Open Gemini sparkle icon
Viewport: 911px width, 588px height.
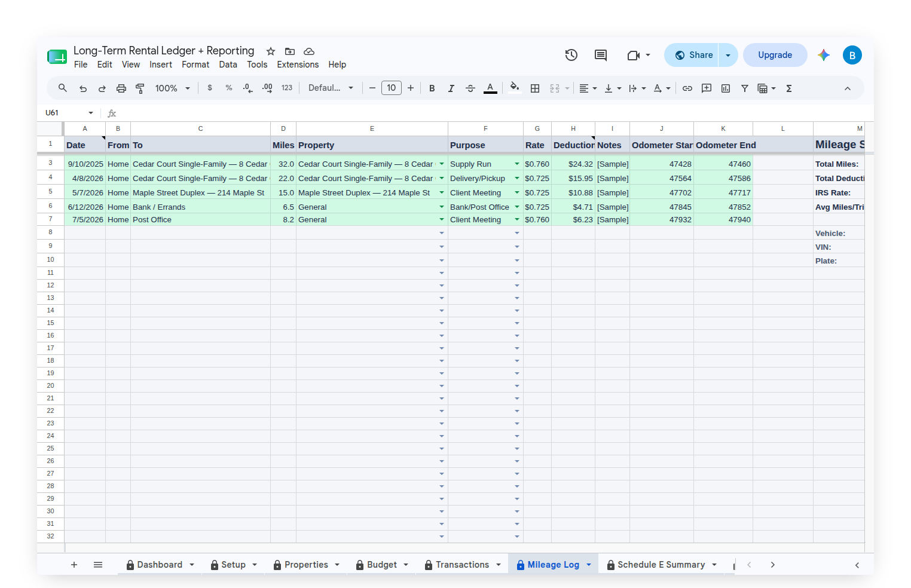(x=824, y=55)
